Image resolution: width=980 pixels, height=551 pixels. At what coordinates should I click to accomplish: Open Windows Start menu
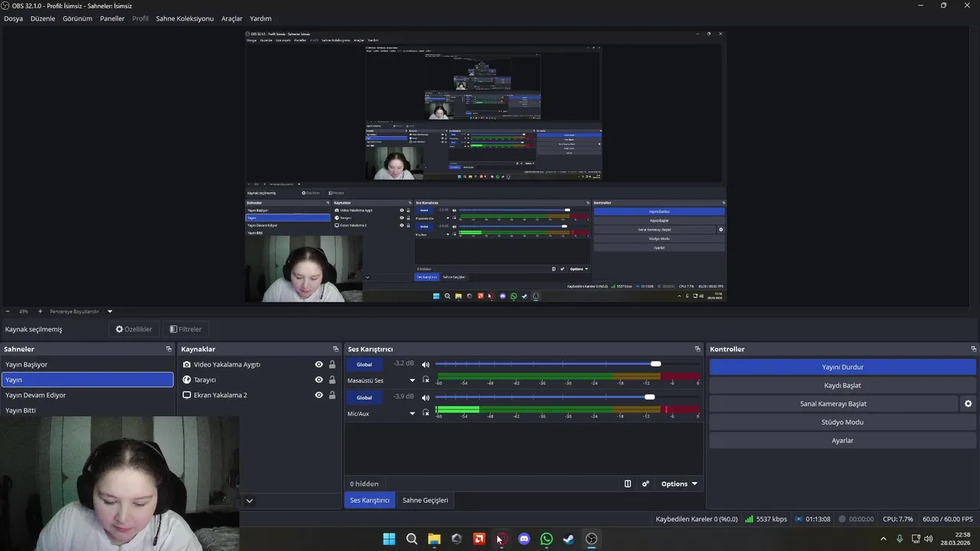point(389,539)
